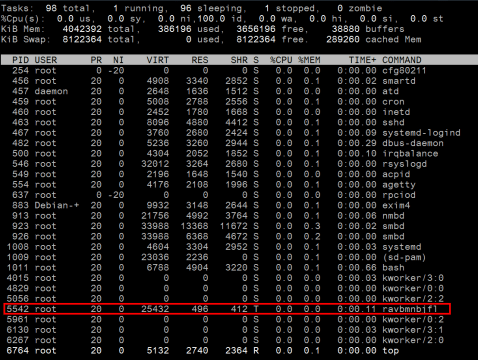Click the RES column header
The image size is (478, 360).
200,60
